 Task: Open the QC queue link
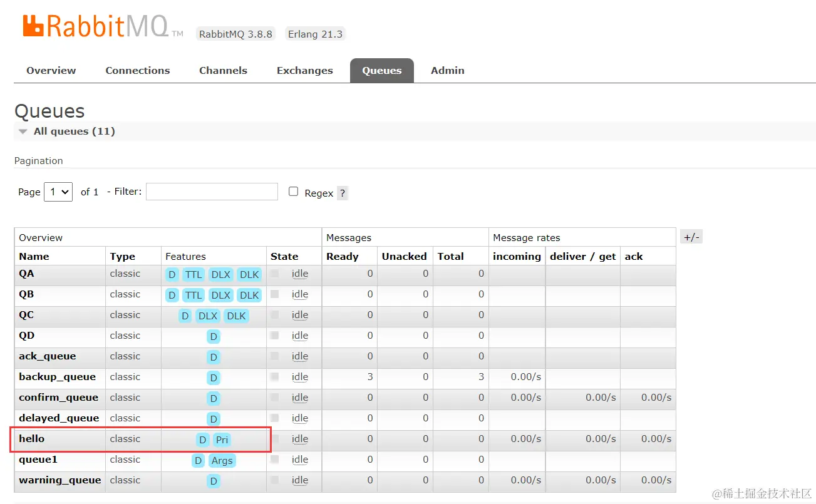coord(27,315)
